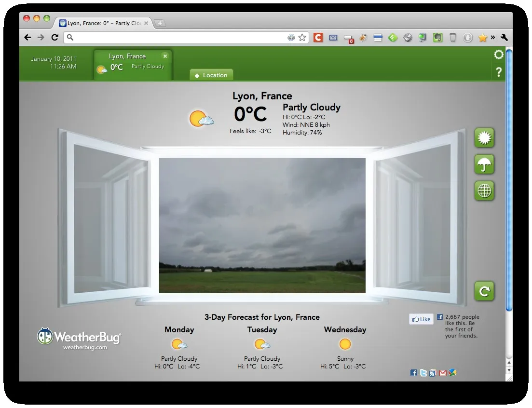Click the orange C extension icon
Image resolution: width=532 pixels, height=408 pixels.
pos(318,37)
